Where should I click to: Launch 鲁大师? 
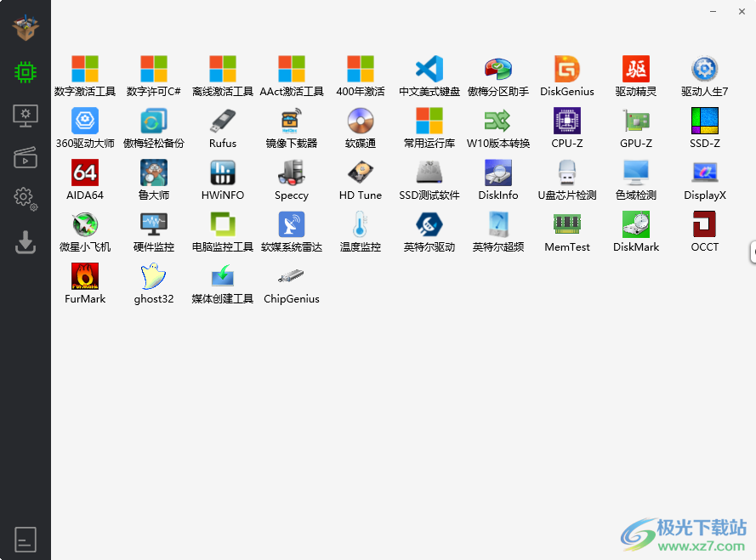point(154,173)
